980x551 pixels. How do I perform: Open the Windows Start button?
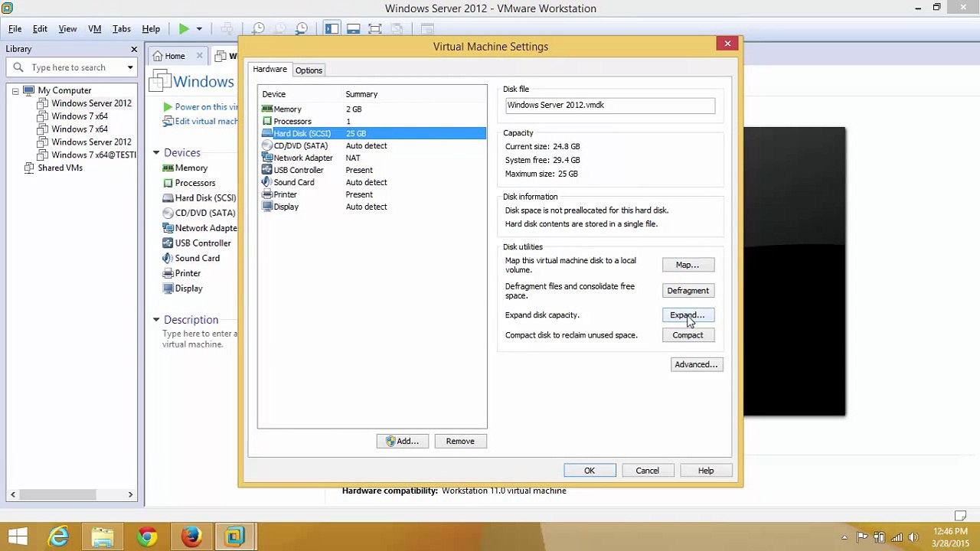coord(17,536)
